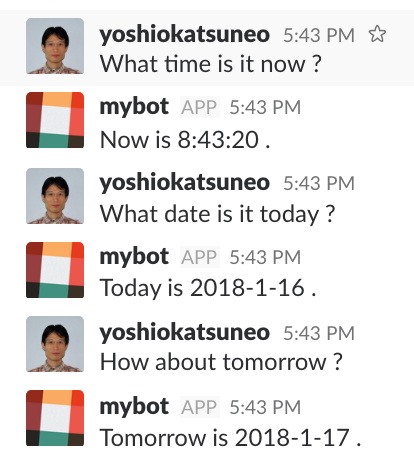Image resolution: width=414 pixels, height=468 pixels.
Task: Click the APP badge above "Now is 8:43:20"
Action: [200, 107]
